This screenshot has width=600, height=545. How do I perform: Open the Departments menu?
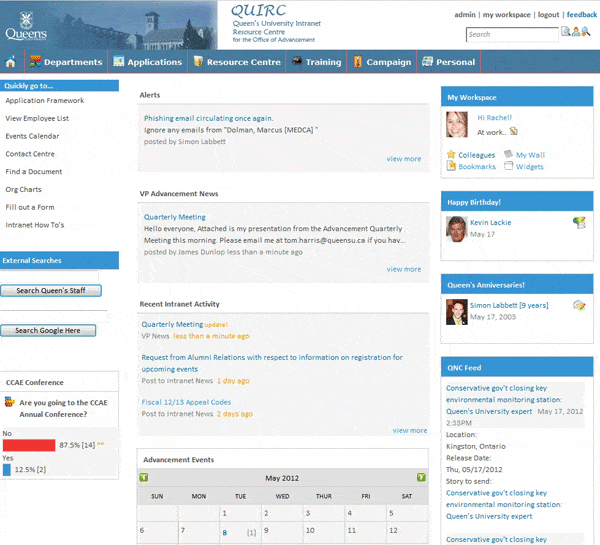pyautogui.click(x=66, y=62)
